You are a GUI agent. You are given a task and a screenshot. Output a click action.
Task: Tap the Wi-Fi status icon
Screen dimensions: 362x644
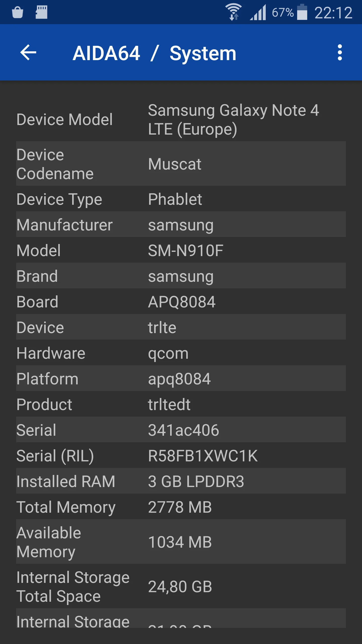pyautogui.click(x=233, y=12)
